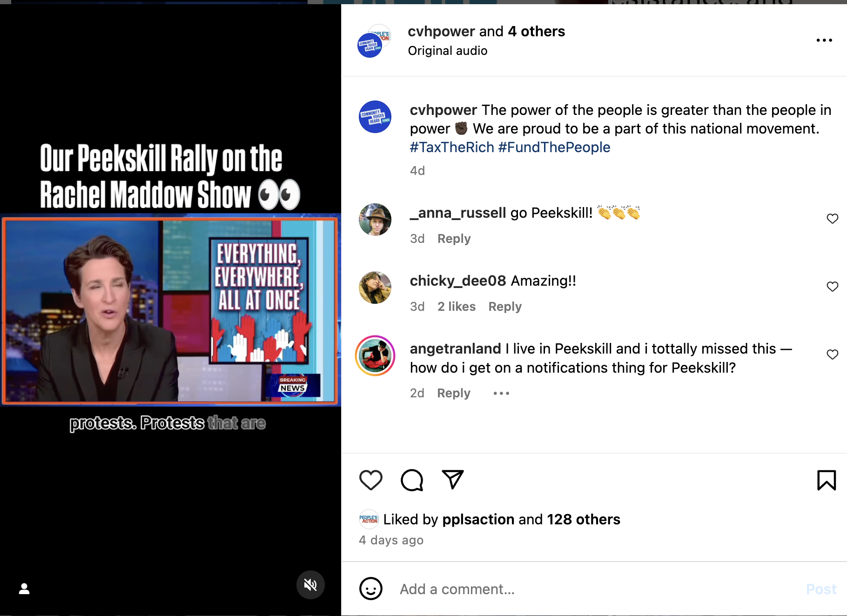Unmute the video sound
The height and width of the screenshot is (616, 847).
click(x=310, y=585)
